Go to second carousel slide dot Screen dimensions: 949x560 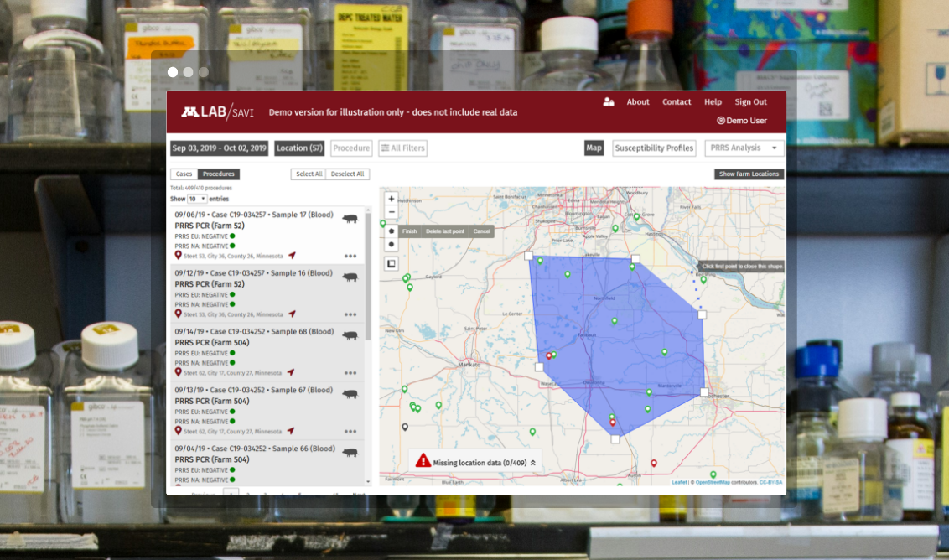click(x=189, y=72)
